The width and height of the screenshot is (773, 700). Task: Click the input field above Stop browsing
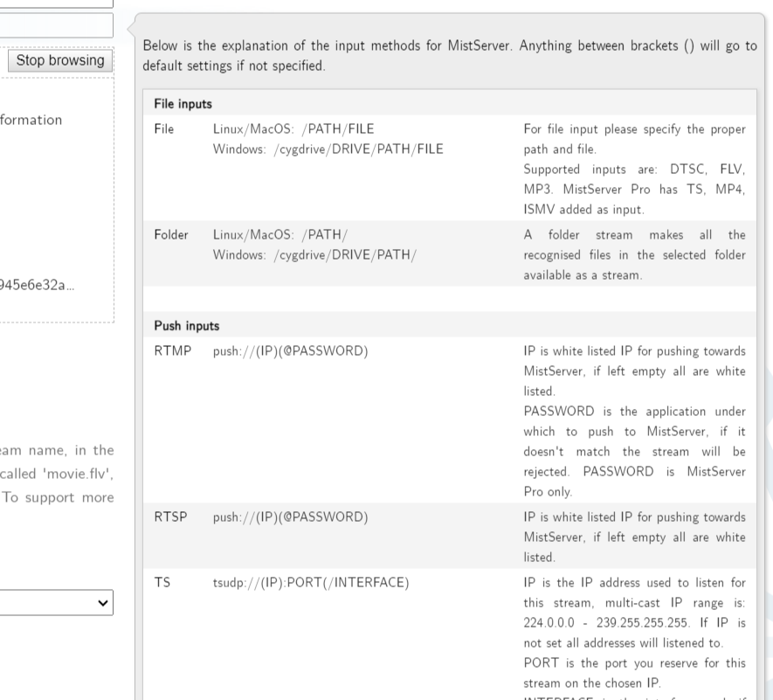[56, 25]
